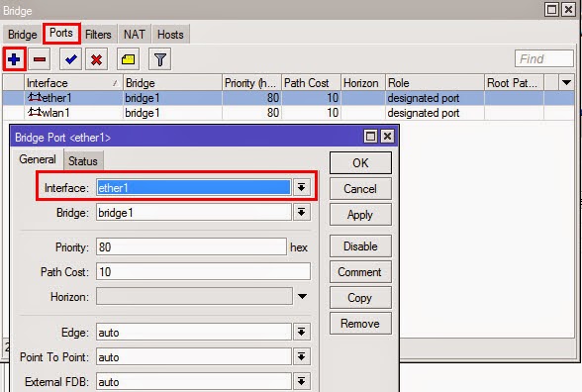This screenshot has height=392, width=582.
Task: Switch to the Ports tab
Action: (61, 33)
